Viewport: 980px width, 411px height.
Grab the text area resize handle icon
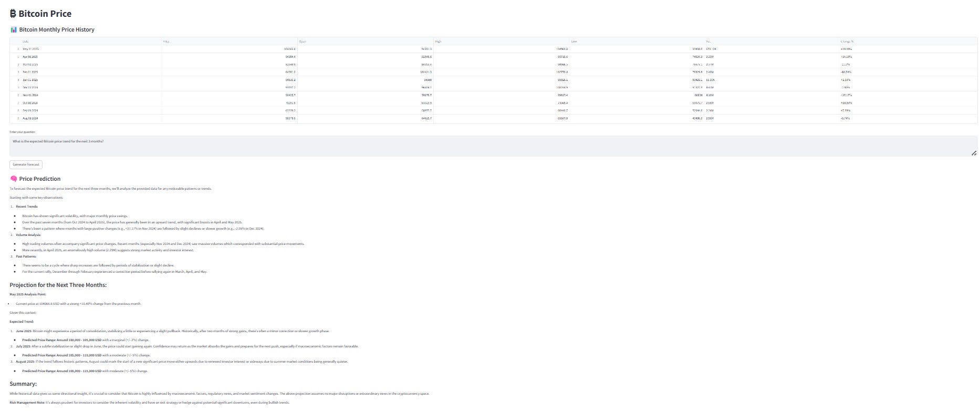tap(974, 153)
